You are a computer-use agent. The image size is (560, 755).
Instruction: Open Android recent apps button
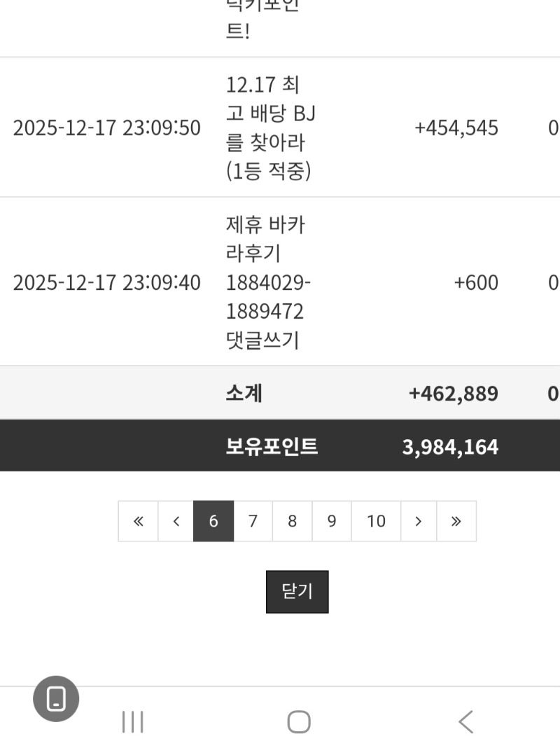(x=132, y=721)
